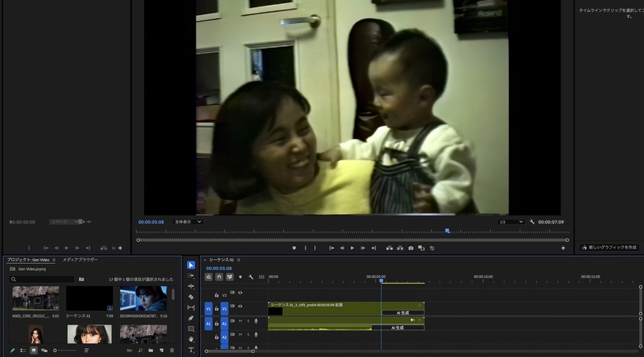Add a marker in the timeline panel

[240, 277]
